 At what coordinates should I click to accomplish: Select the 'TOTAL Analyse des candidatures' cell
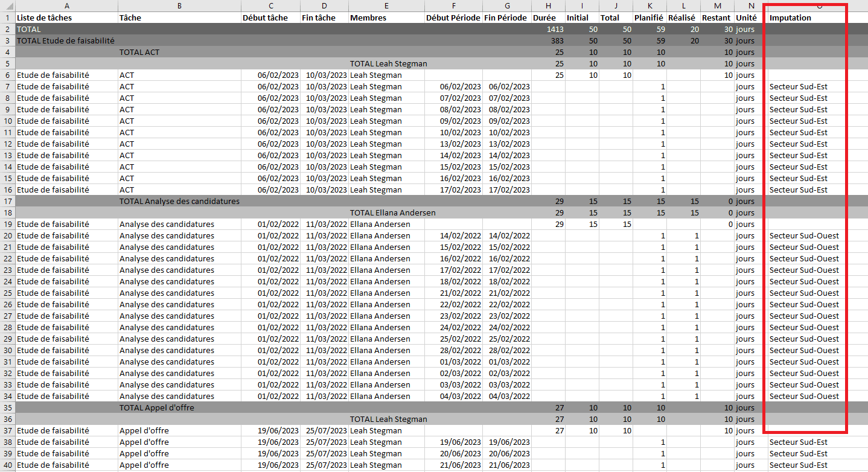pyautogui.click(x=179, y=201)
